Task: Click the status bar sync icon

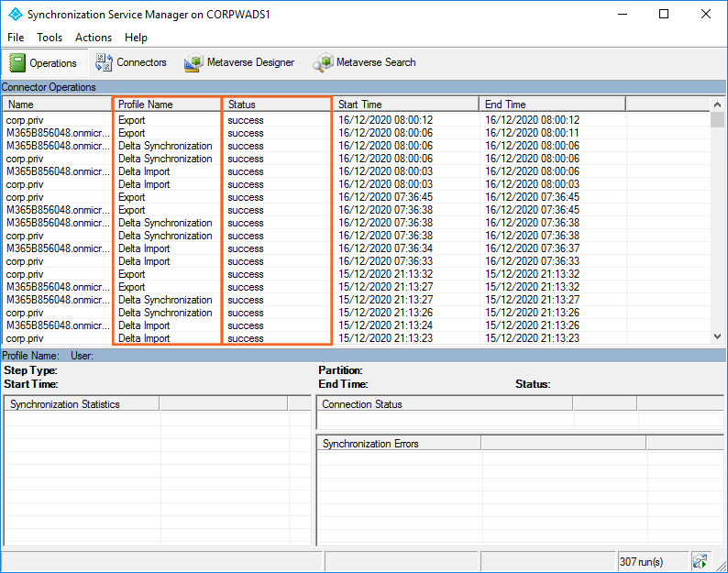Action: tap(700, 561)
